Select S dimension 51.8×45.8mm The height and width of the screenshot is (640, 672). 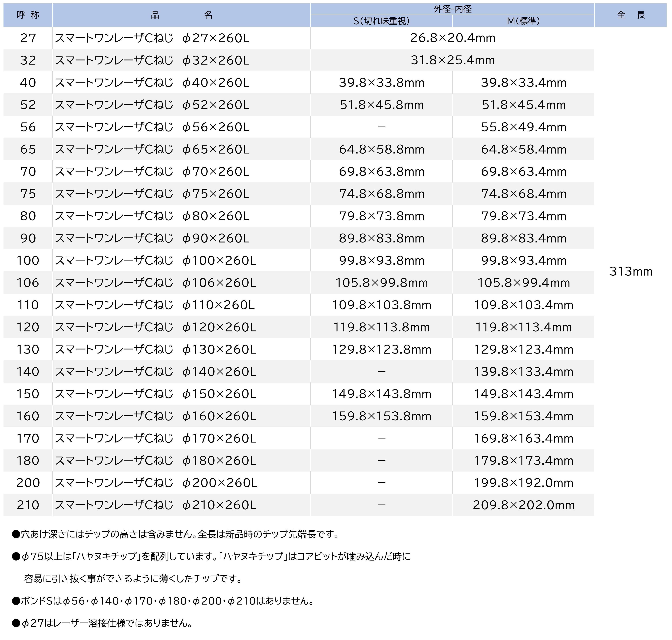click(381, 105)
